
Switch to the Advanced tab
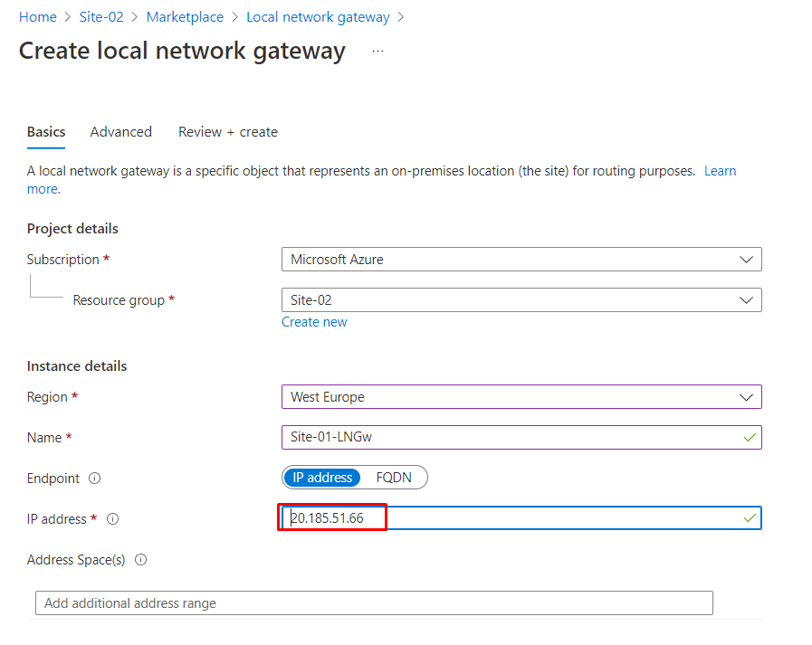(x=120, y=131)
